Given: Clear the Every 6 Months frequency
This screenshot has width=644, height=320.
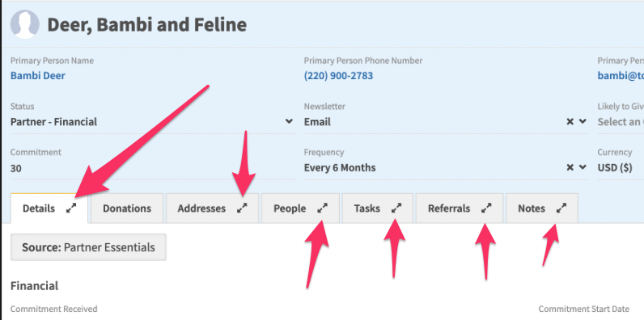Looking at the screenshot, I should click(x=570, y=167).
